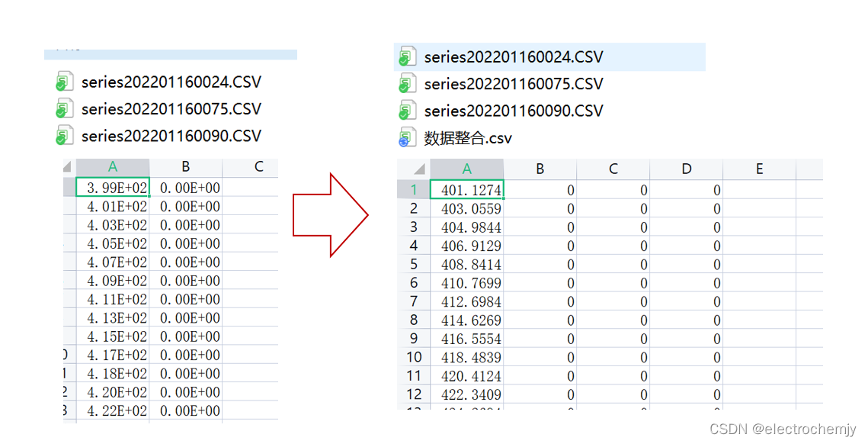
Task: Click cell containing 3.99E+02
Action: (x=113, y=188)
